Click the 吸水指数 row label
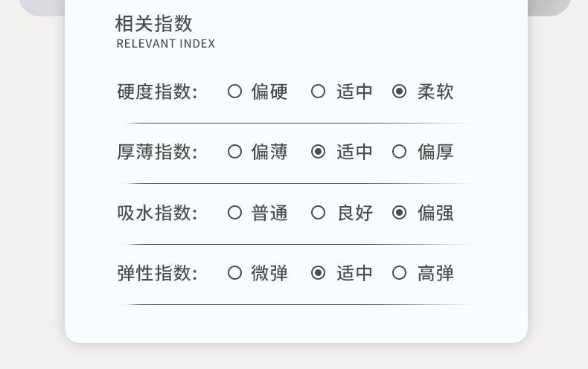The width and height of the screenshot is (588, 369). (157, 213)
